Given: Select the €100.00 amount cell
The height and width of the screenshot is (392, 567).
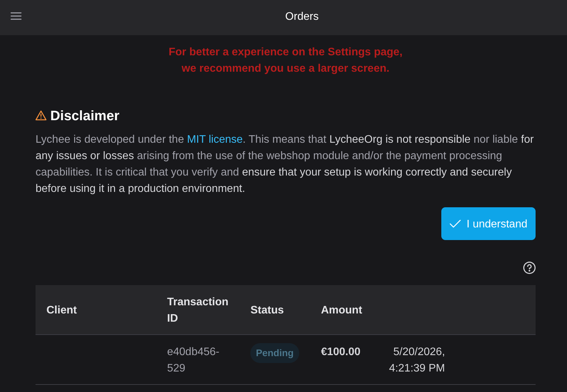Looking at the screenshot, I should coord(341,351).
